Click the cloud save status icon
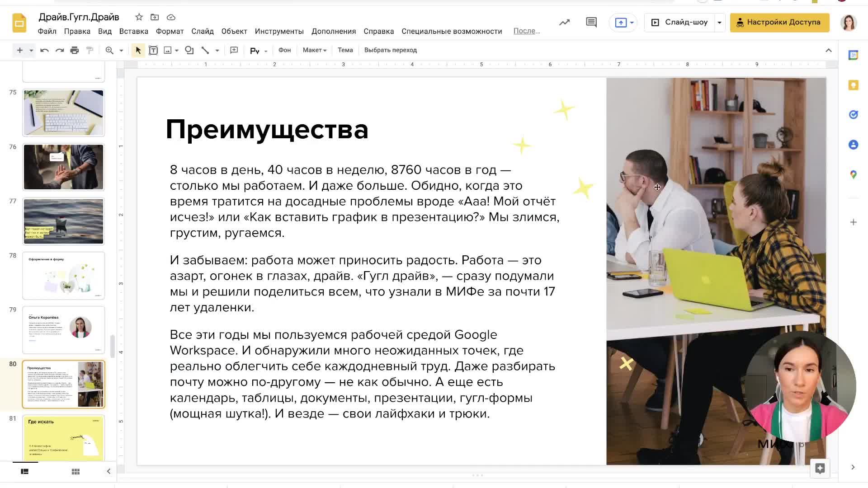Image resolution: width=868 pixels, height=488 pixels. [171, 17]
